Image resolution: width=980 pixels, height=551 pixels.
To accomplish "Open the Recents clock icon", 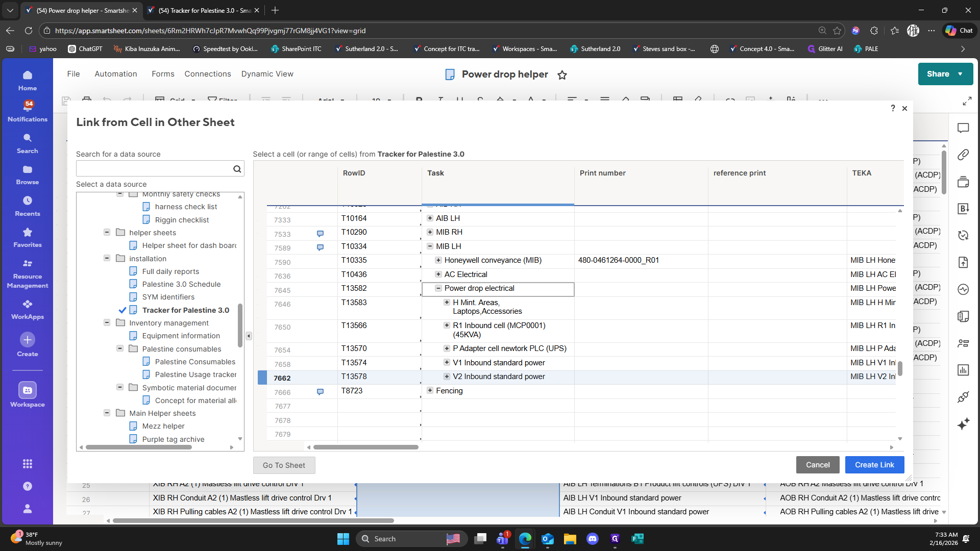I will click(28, 201).
